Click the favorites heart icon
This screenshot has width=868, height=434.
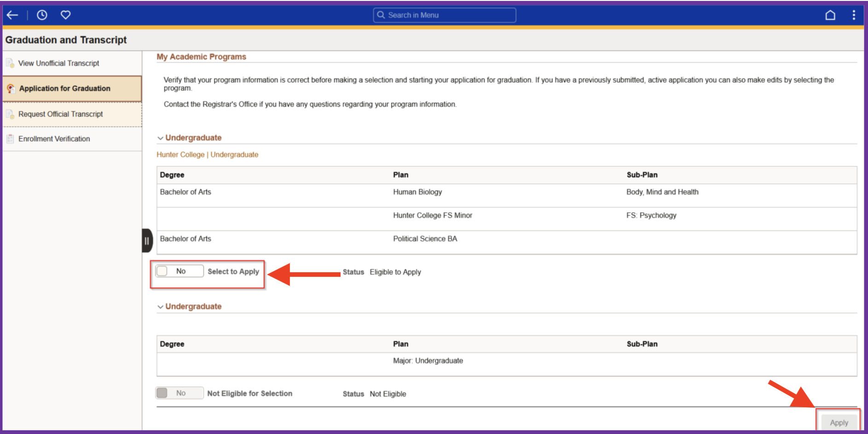tap(66, 15)
